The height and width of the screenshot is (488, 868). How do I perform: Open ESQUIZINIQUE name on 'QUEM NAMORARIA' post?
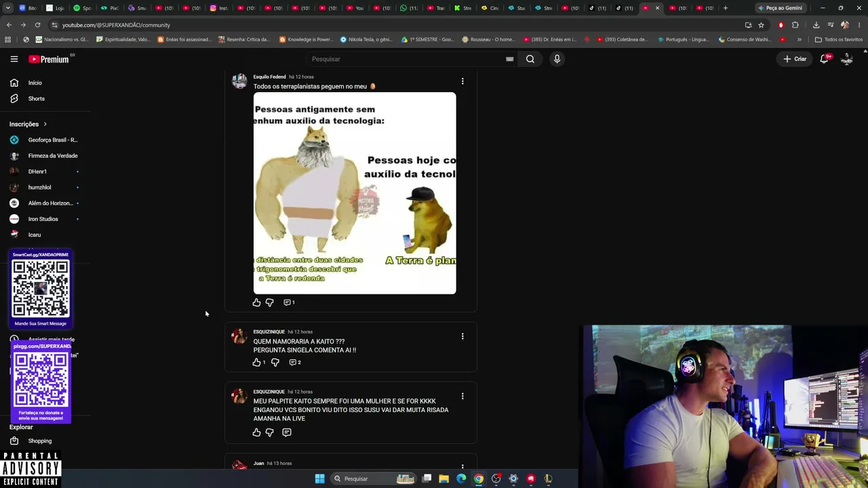[x=269, y=332]
